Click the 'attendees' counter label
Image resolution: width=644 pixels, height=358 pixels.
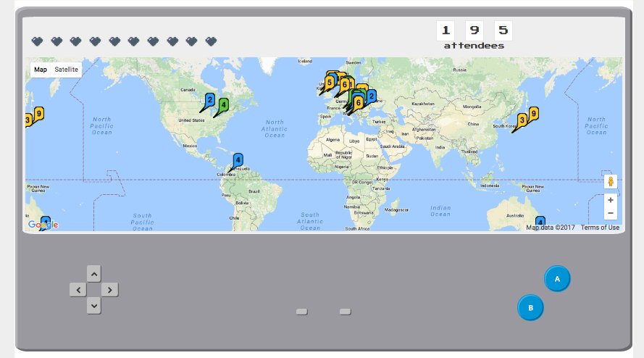click(474, 46)
